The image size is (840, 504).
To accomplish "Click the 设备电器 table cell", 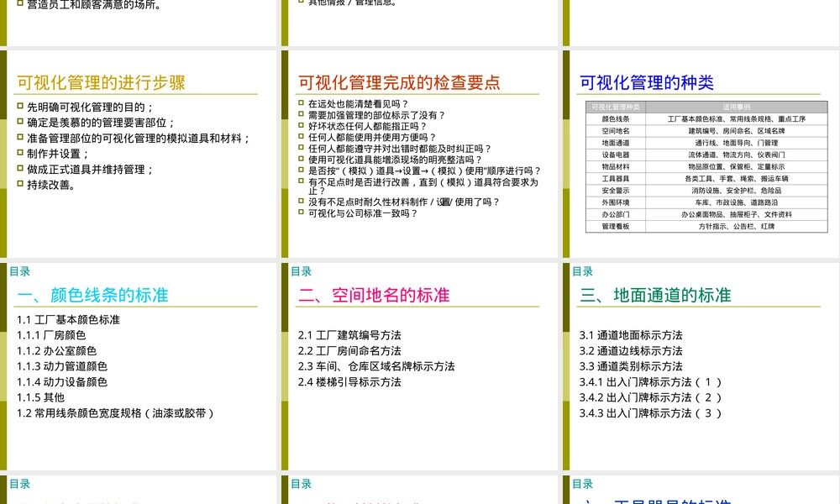I will pos(616,155).
